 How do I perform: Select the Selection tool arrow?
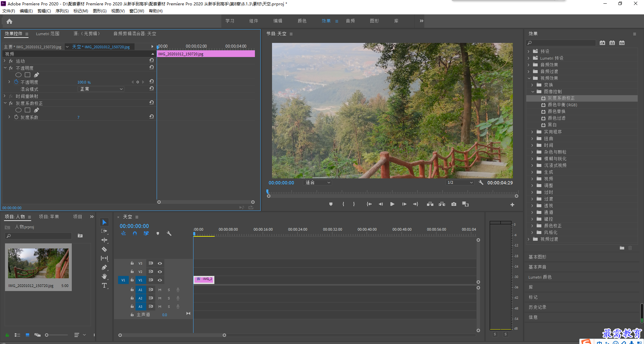point(104,222)
